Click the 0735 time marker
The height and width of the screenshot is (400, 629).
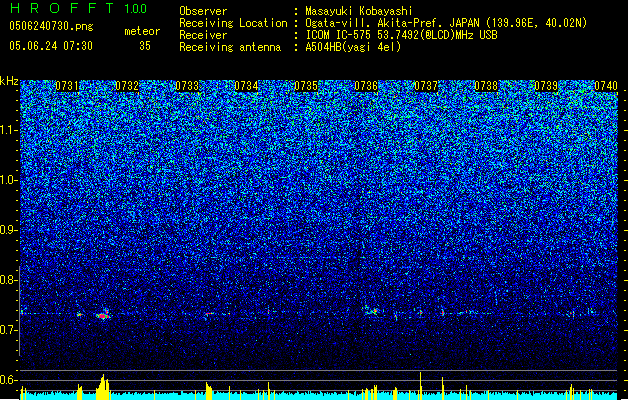pos(306,86)
